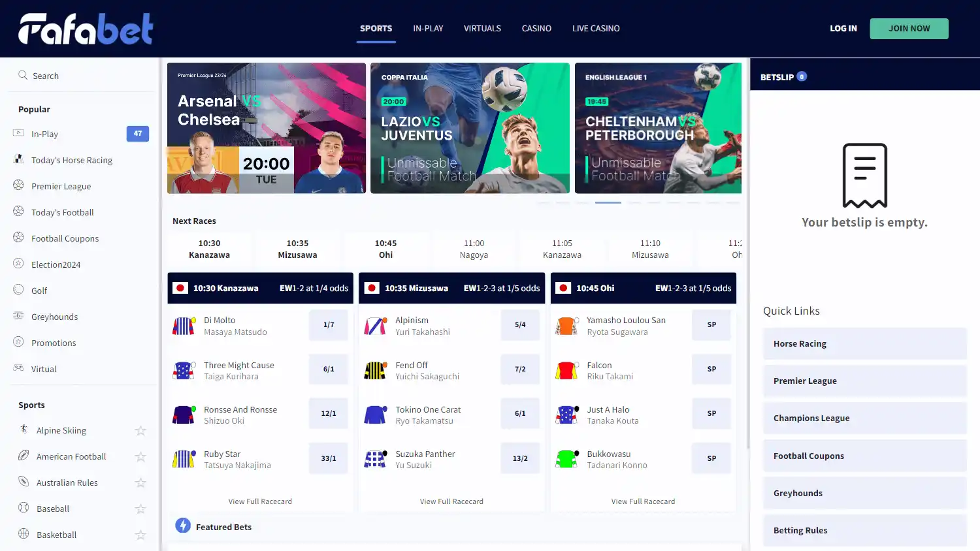The height and width of the screenshot is (551, 980).
Task: Open the Cheltenham vs Peterborough banner
Action: coord(658,128)
